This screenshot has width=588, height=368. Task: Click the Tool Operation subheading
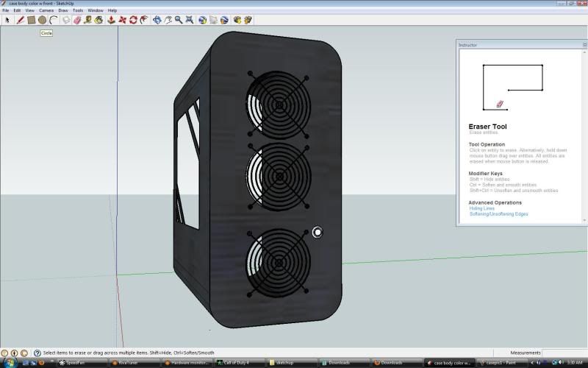point(487,144)
